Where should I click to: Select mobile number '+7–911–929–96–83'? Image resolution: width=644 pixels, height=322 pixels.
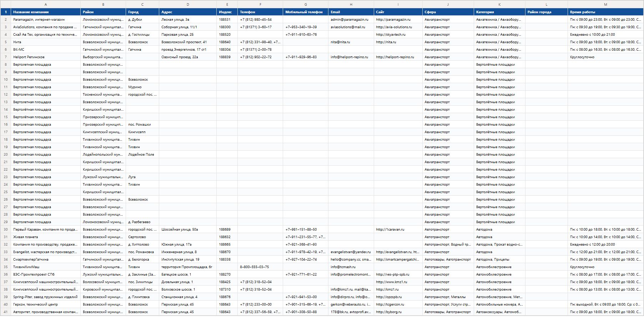tap(306, 57)
